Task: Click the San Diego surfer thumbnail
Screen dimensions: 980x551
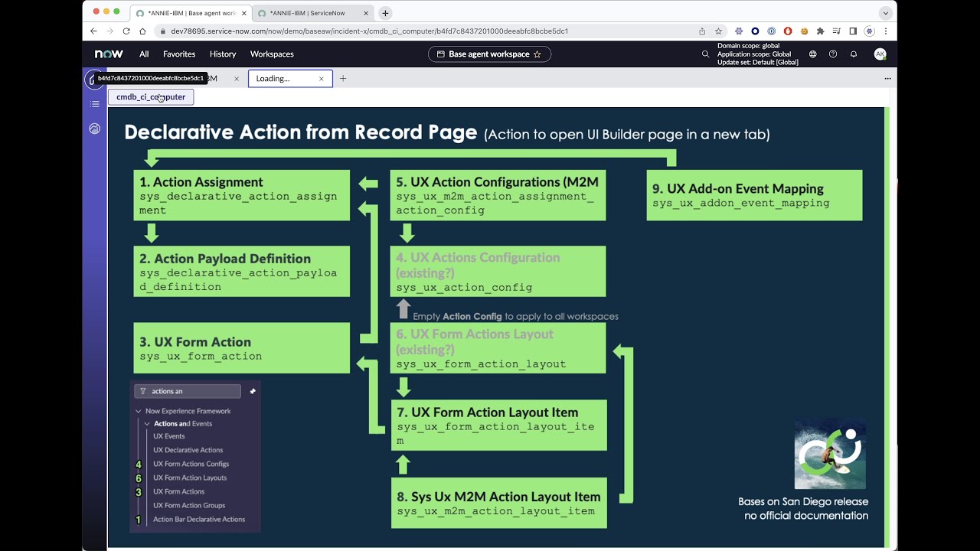Action: coord(830,453)
